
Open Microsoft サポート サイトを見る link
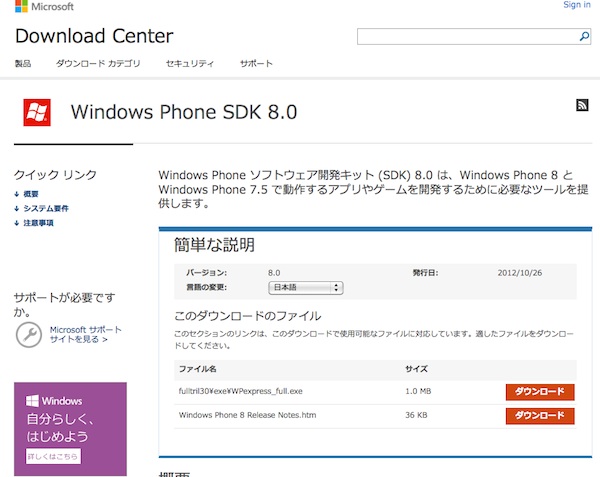[x=85, y=335]
